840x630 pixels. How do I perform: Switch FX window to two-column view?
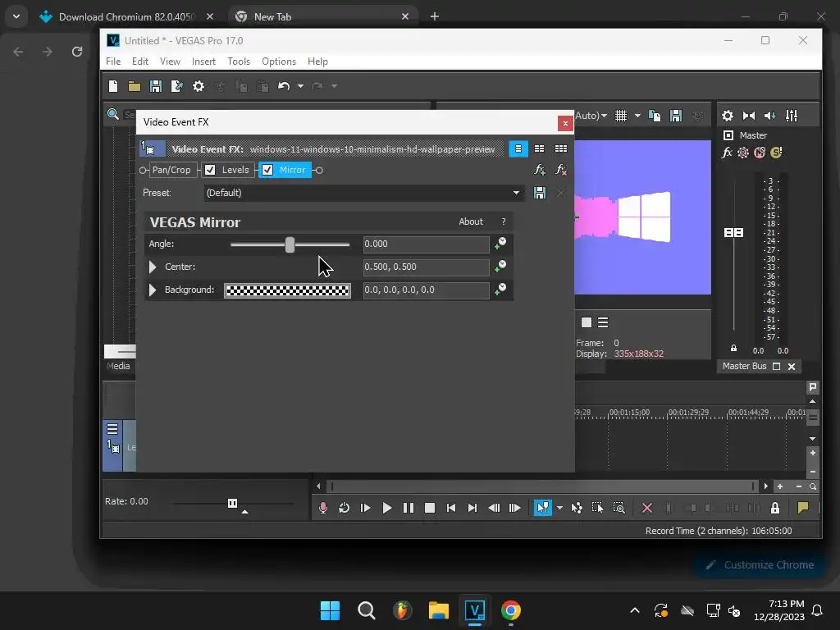pos(540,149)
